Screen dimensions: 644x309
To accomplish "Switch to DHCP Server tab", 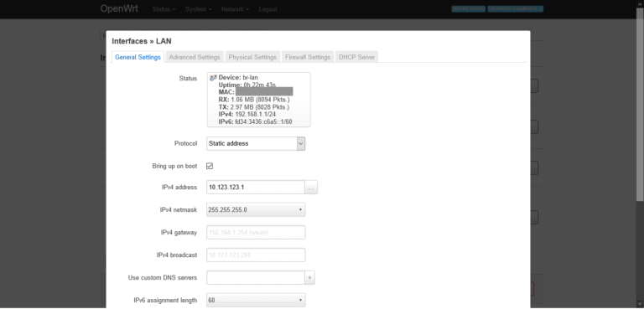I will tap(356, 57).
